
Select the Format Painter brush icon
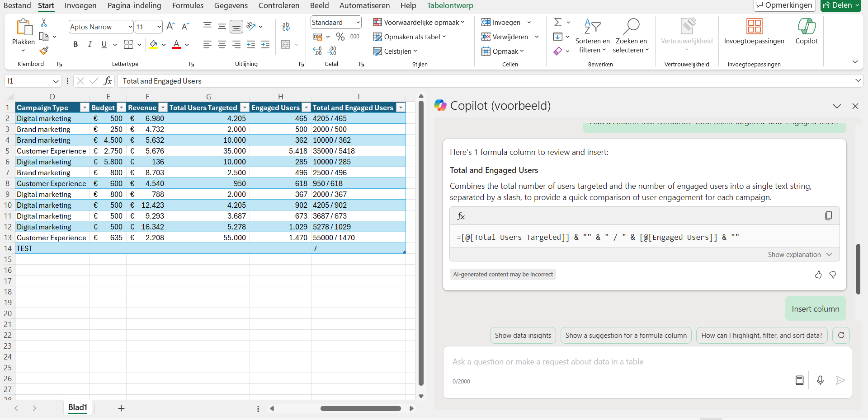click(x=44, y=51)
